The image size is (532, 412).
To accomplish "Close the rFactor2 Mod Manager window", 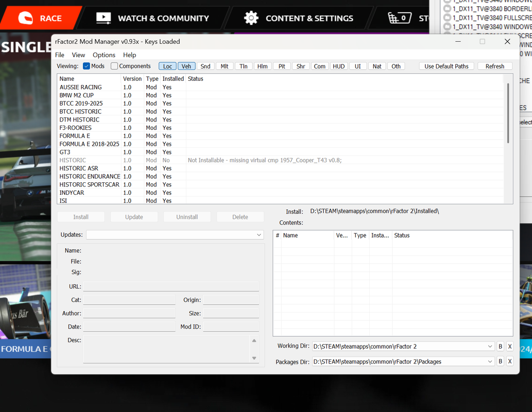I will click(507, 41).
